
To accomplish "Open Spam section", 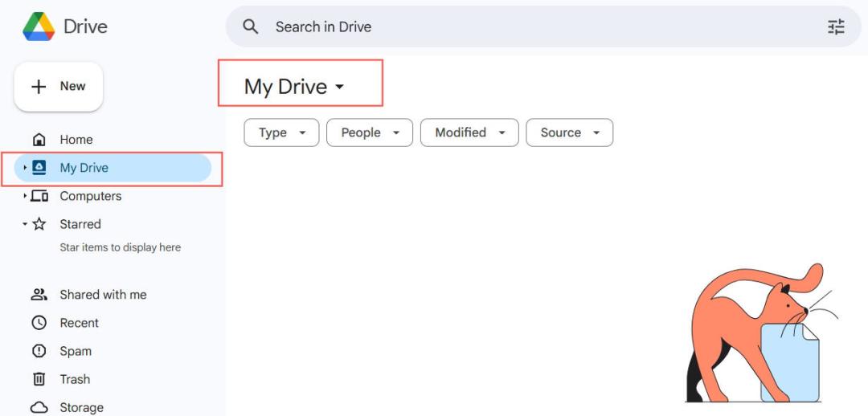I will point(76,351).
